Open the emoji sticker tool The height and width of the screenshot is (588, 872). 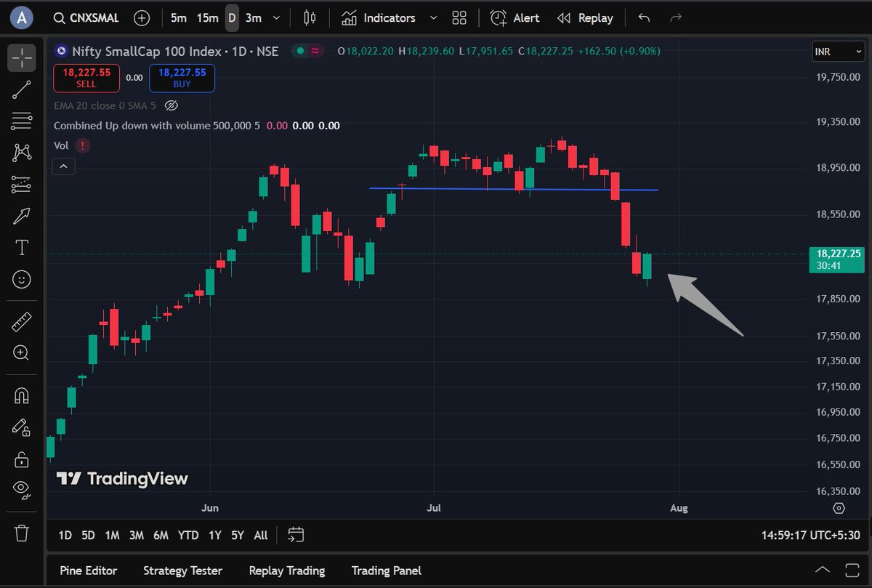tap(21, 278)
